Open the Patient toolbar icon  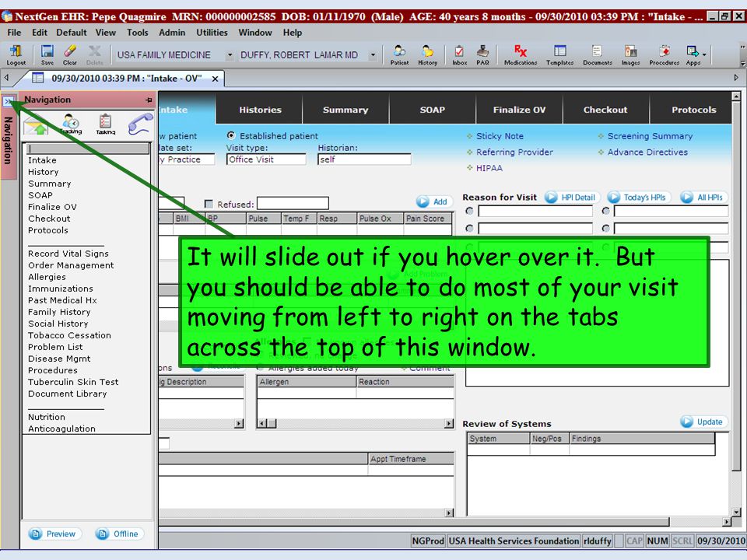coord(399,55)
